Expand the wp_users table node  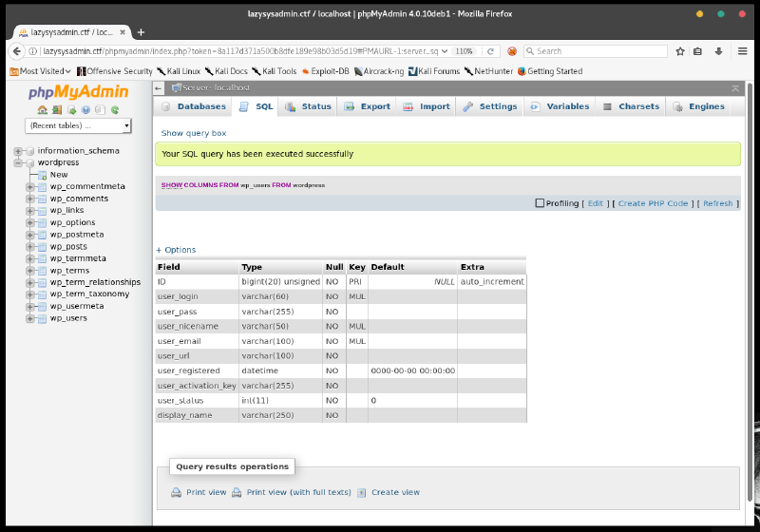tap(30, 318)
